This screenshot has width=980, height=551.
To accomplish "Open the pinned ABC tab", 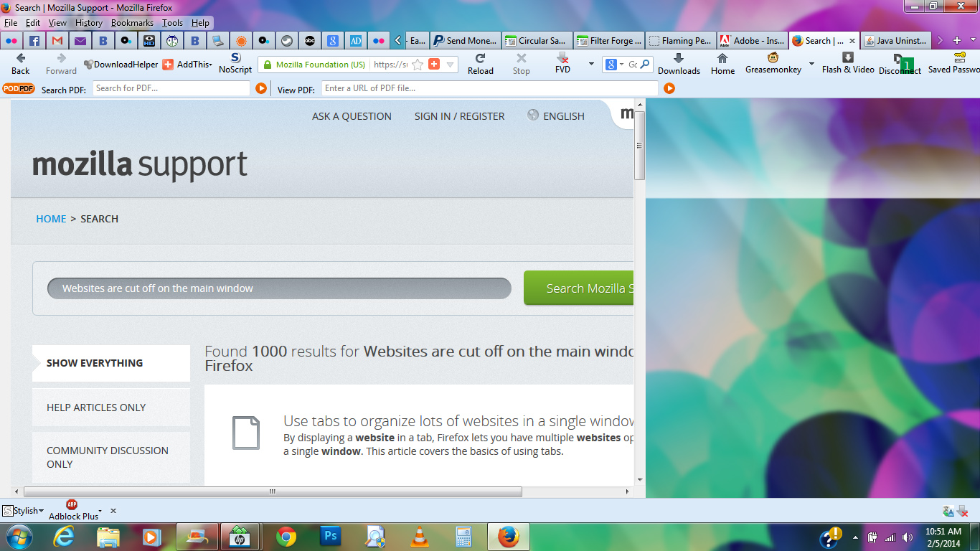I will (310, 41).
